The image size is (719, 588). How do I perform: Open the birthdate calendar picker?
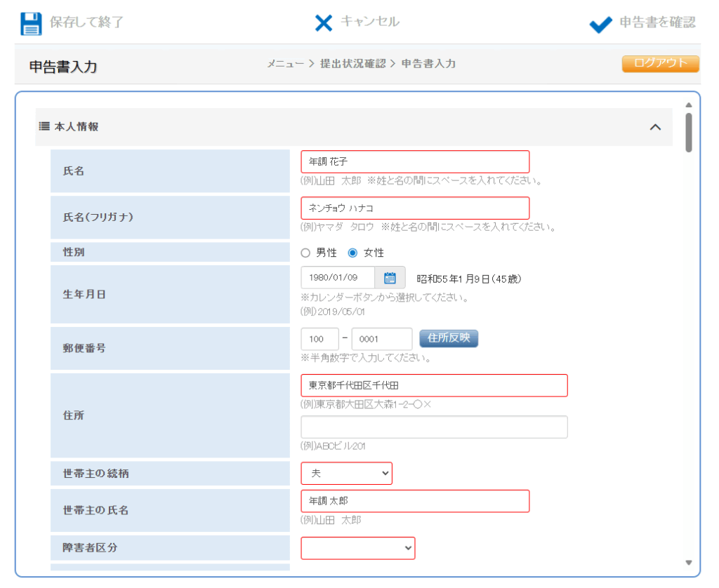coord(390,278)
